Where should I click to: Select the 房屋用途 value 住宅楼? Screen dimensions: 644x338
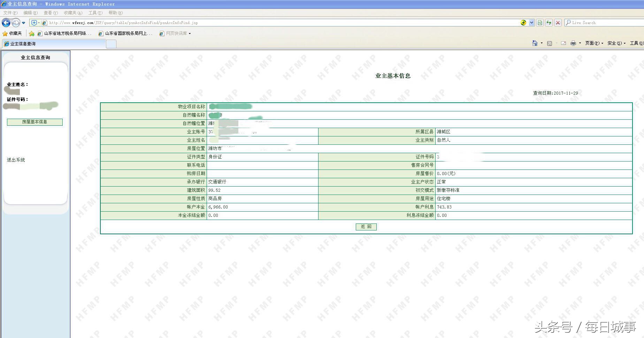[444, 198]
